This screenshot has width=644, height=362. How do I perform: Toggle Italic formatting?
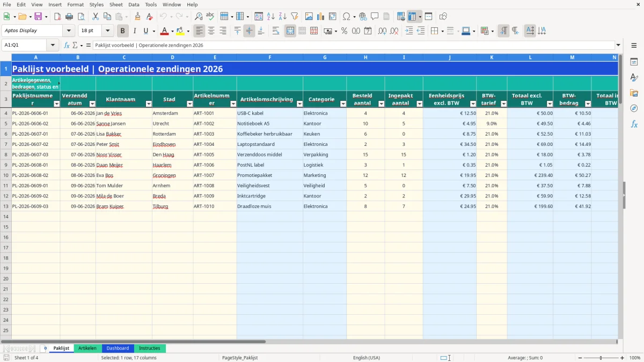135,31
